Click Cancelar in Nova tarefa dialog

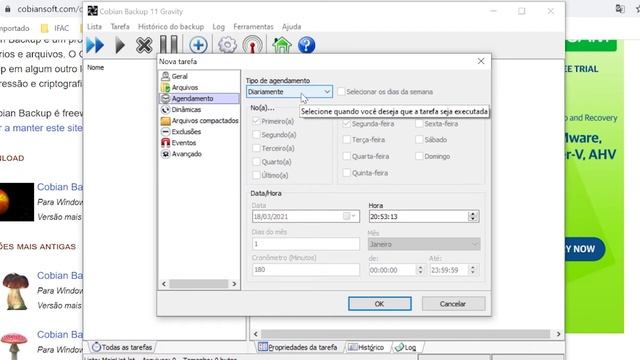click(x=453, y=304)
